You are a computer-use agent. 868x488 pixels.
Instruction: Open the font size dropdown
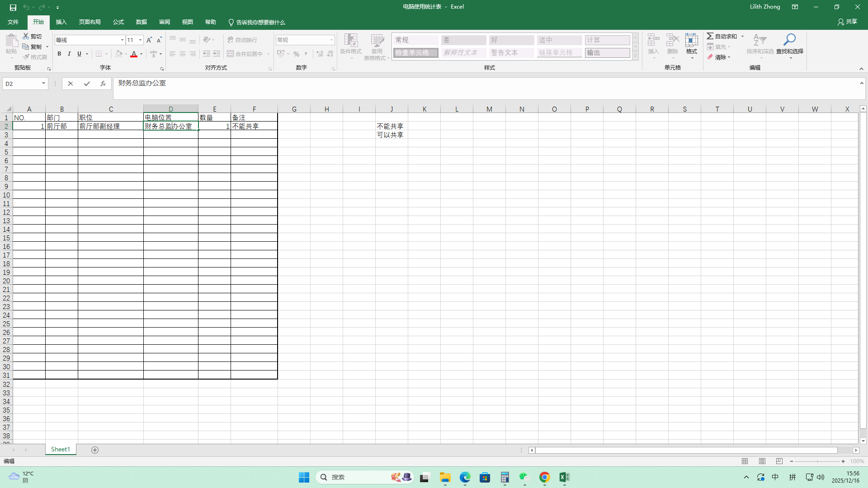[140, 40]
